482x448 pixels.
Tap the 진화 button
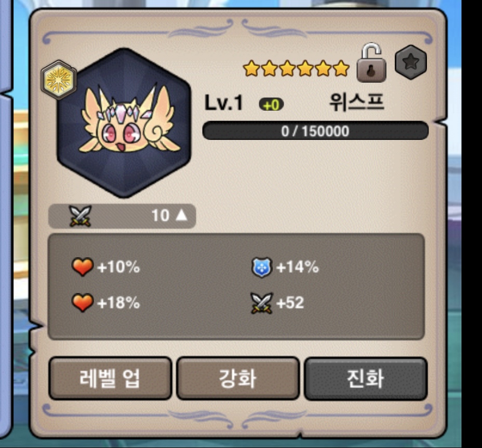click(x=366, y=378)
